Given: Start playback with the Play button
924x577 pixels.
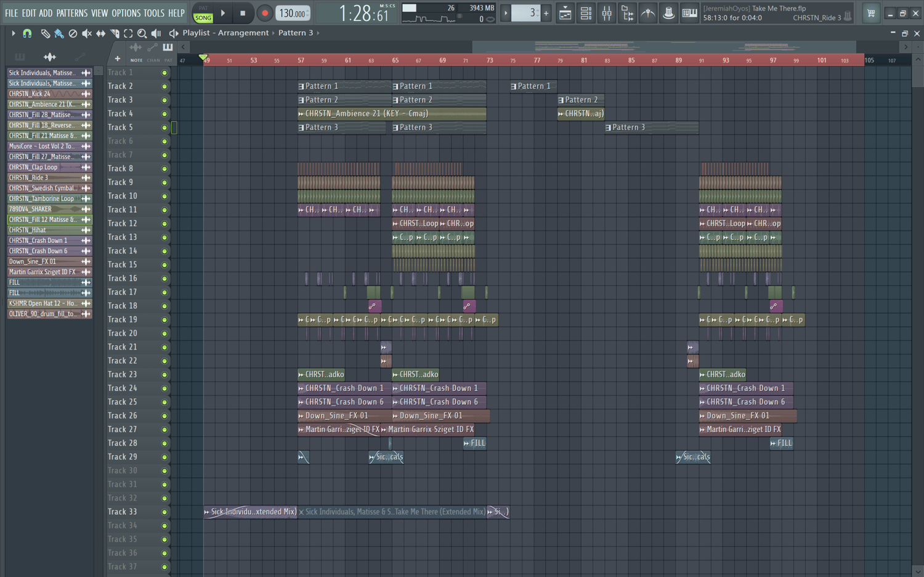Looking at the screenshot, I should (x=223, y=13).
